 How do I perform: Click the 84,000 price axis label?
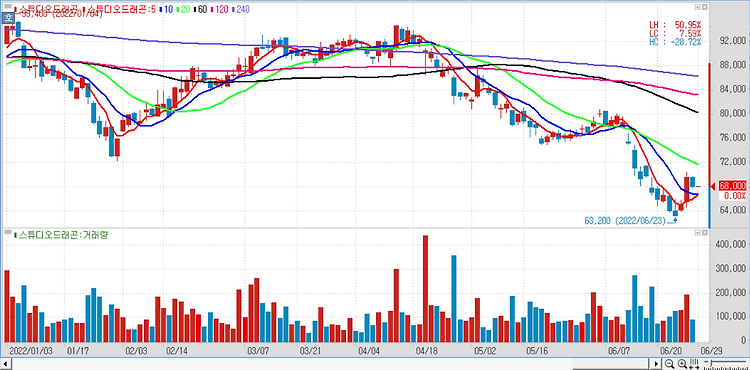[732, 89]
